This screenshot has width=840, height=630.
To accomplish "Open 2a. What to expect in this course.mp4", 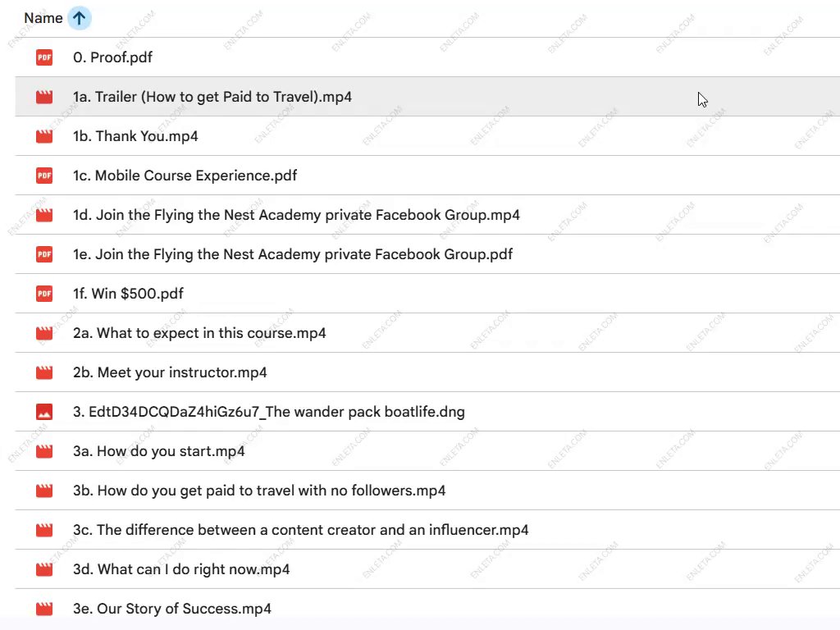I will (x=199, y=333).
